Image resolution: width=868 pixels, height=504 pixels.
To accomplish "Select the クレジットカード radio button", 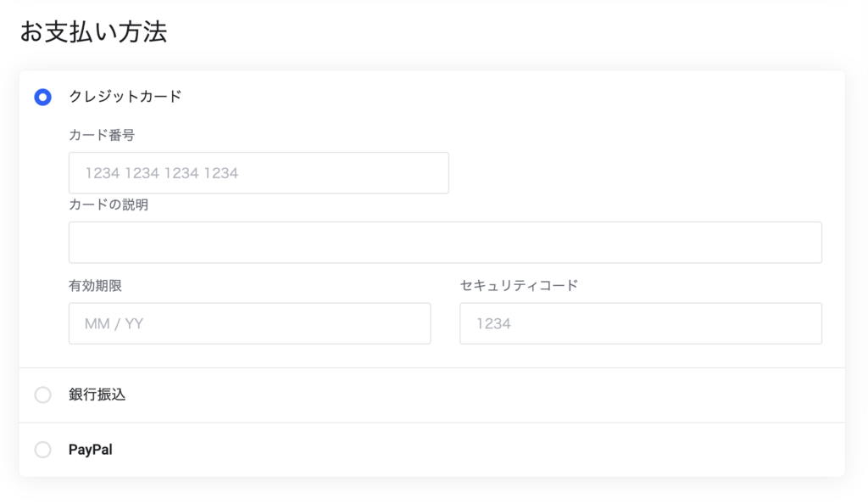I will click(x=42, y=97).
